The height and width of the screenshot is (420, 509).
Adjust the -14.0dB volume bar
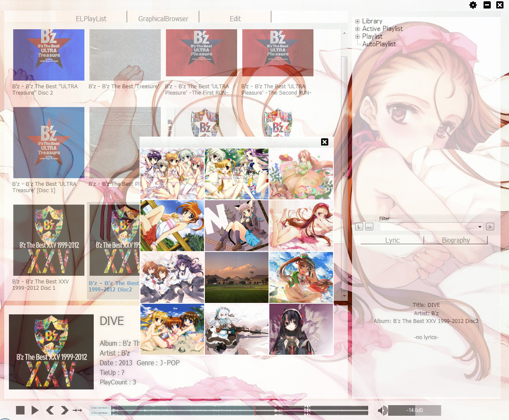414,410
